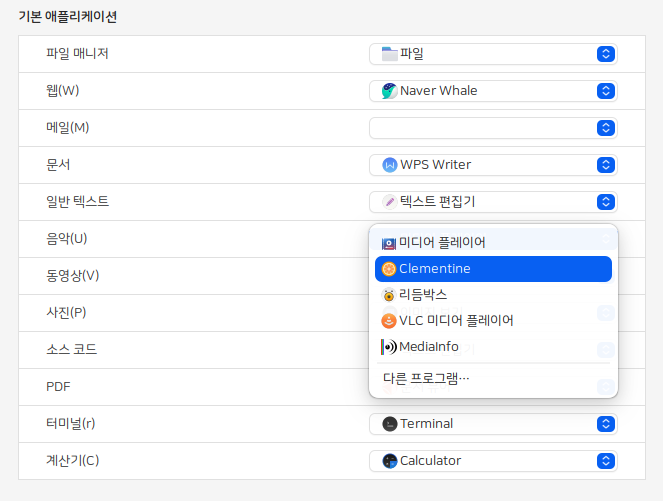Screen dimensions: 663x501
Task: Choose VLC 미디어 플레이어 from the list
Action: 456,321
